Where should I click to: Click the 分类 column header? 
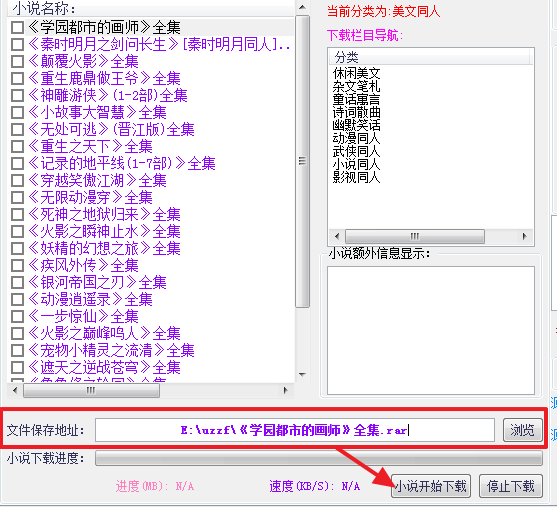coord(430,57)
